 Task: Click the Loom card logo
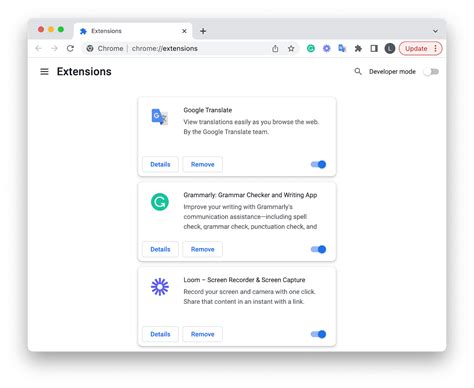click(160, 287)
